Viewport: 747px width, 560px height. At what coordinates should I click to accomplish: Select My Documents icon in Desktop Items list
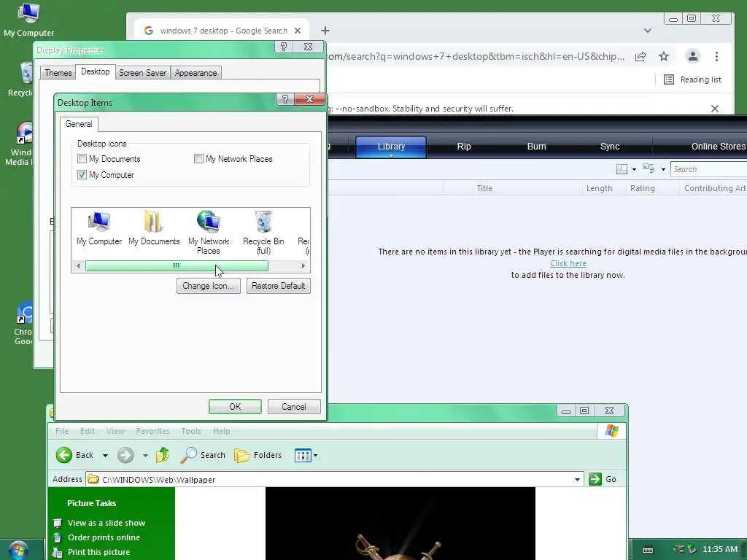154,228
